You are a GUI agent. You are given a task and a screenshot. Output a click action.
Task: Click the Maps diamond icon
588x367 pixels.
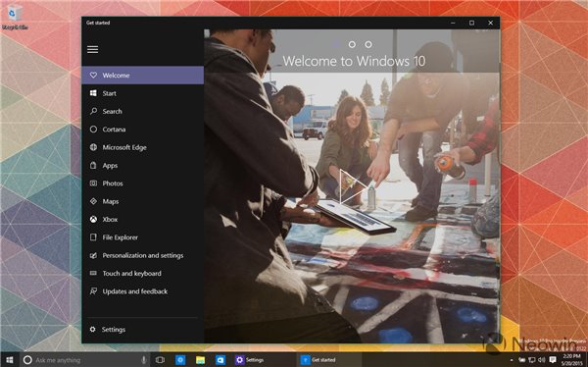tap(93, 201)
